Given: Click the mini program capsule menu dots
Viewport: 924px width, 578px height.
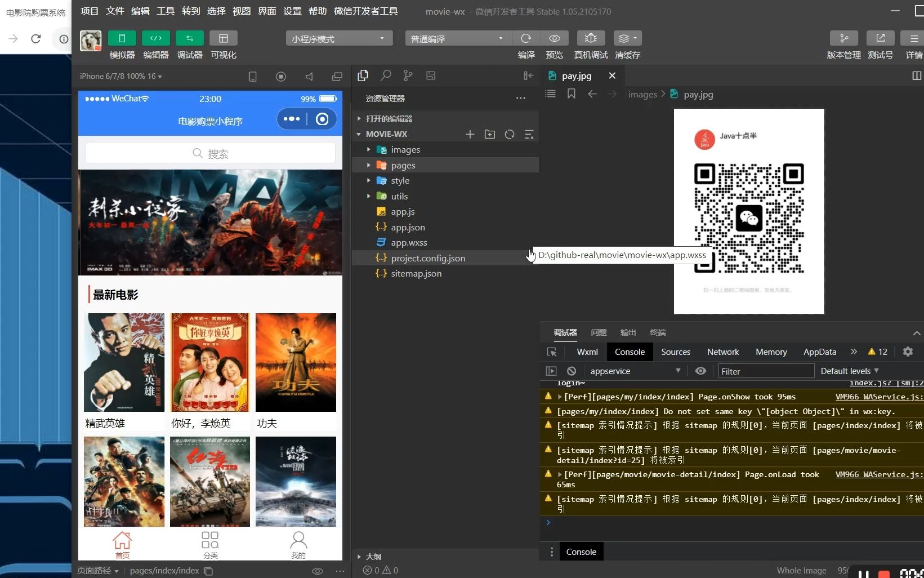Looking at the screenshot, I should click(x=292, y=119).
